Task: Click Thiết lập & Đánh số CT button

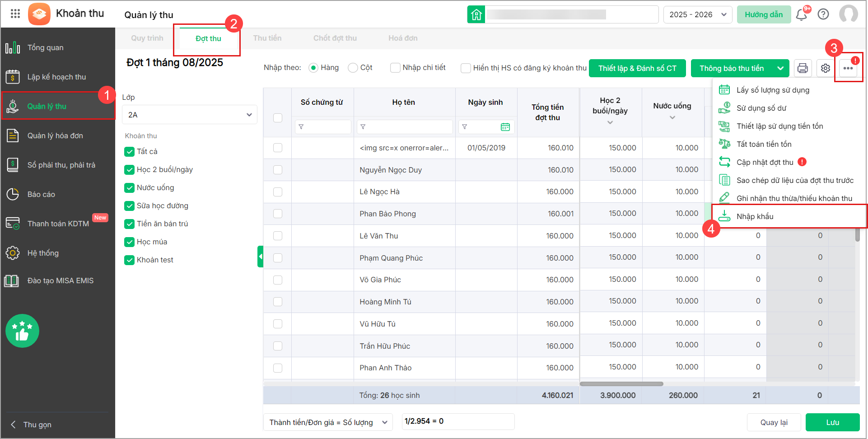Action: click(x=637, y=68)
